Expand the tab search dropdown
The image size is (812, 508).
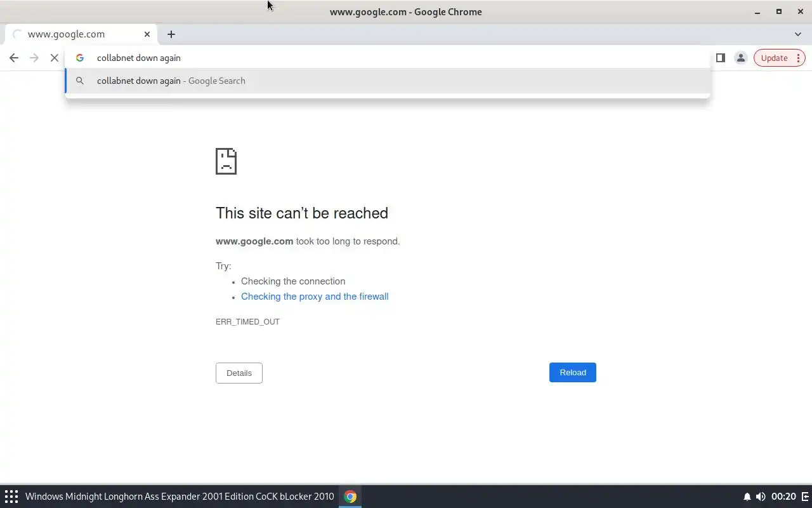pos(798,34)
